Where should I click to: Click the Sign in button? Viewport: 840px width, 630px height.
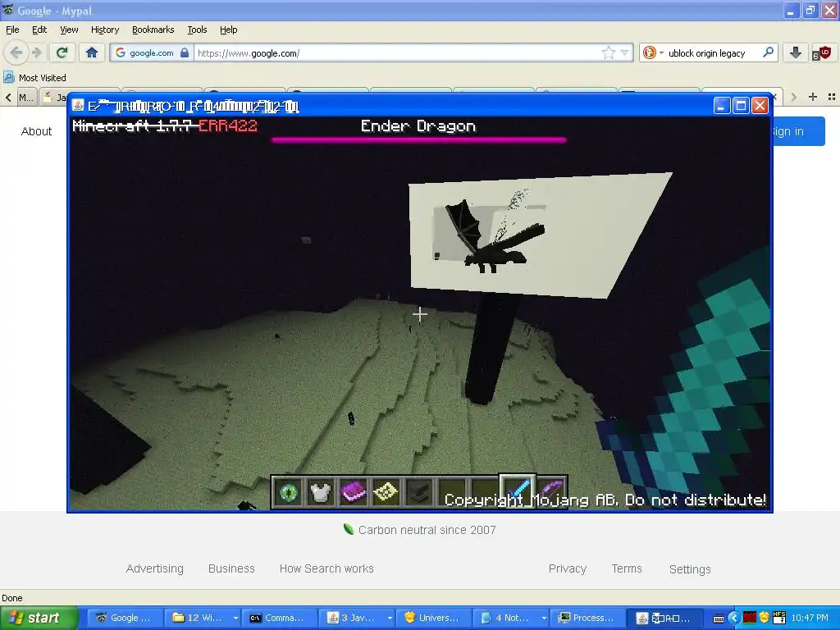(x=797, y=131)
